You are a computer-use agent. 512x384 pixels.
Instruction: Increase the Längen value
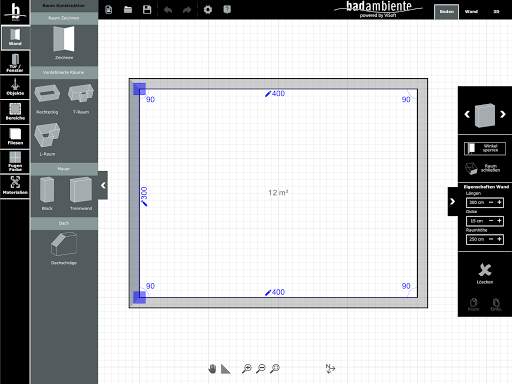pos(499,202)
